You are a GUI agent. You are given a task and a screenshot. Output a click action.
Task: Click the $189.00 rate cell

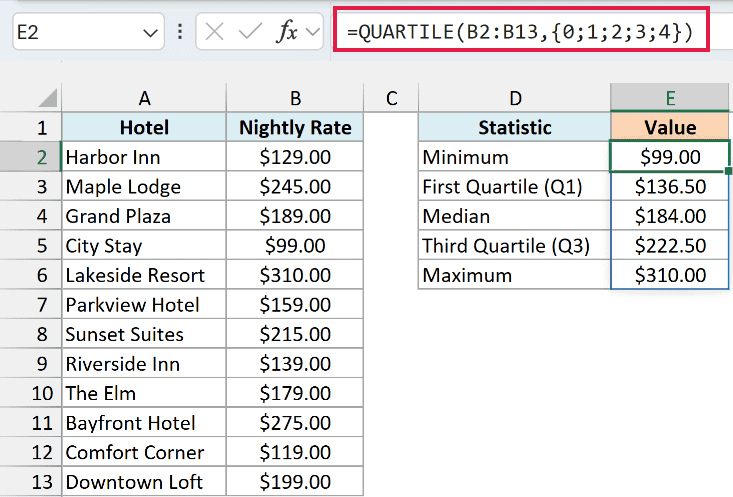click(x=295, y=216)
